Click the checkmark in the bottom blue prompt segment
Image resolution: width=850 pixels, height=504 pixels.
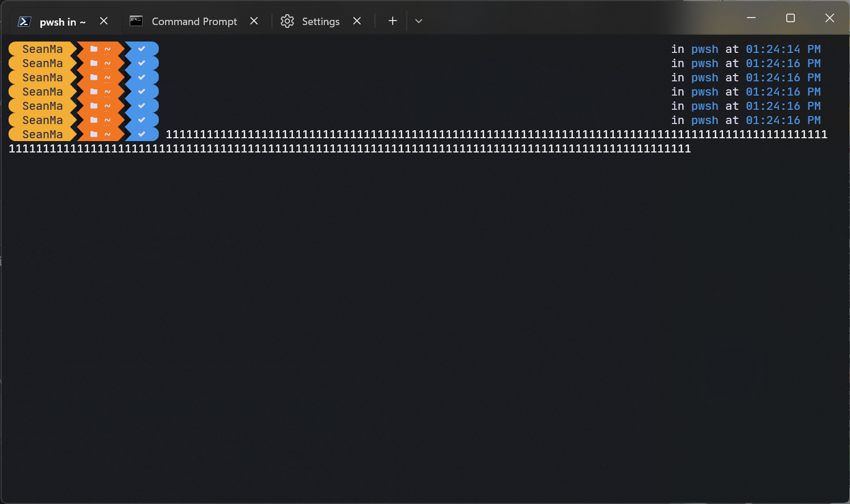click(x=142, y=134)
